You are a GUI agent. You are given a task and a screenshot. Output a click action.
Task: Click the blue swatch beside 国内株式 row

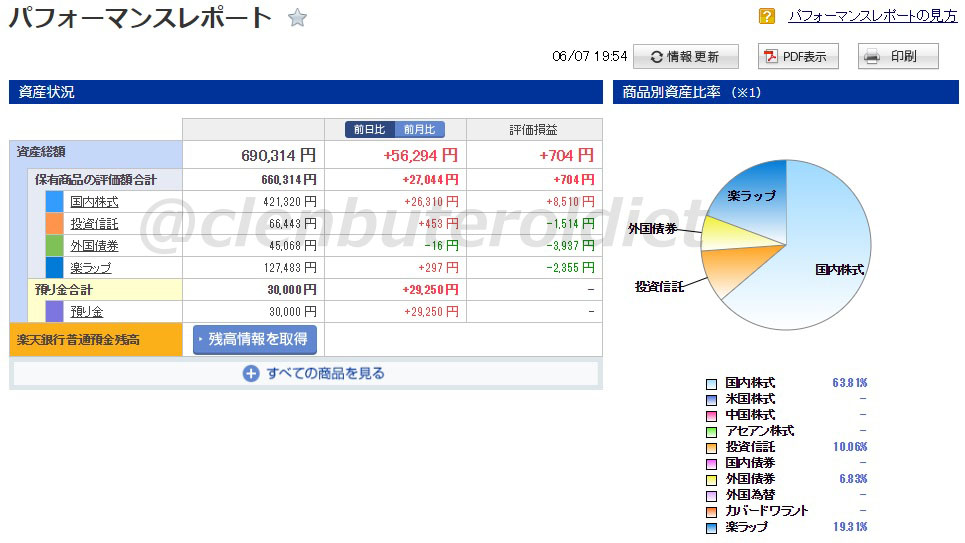click(54, 202)
